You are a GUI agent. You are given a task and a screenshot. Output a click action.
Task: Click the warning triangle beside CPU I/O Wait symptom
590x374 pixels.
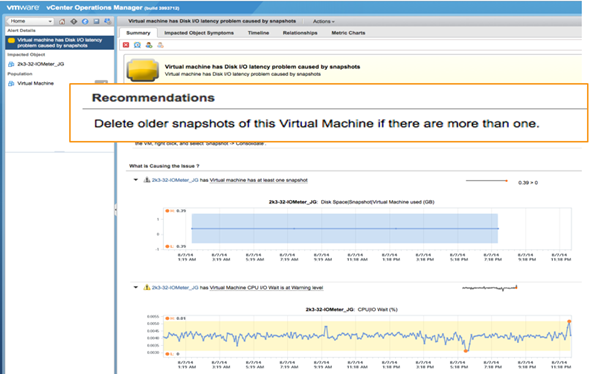[x=147, y=287]
